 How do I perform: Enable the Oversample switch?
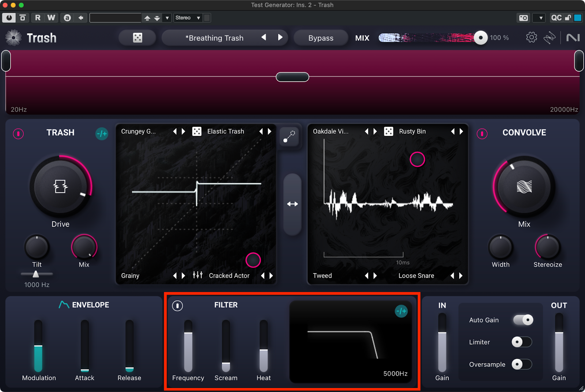(x=522, y=364)
